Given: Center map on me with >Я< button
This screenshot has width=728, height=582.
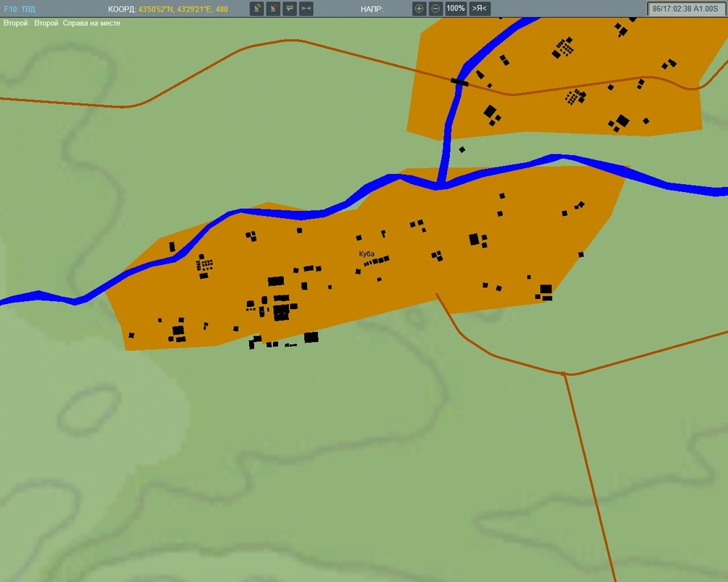Looking at the screenshot, I should pos(480,9).
